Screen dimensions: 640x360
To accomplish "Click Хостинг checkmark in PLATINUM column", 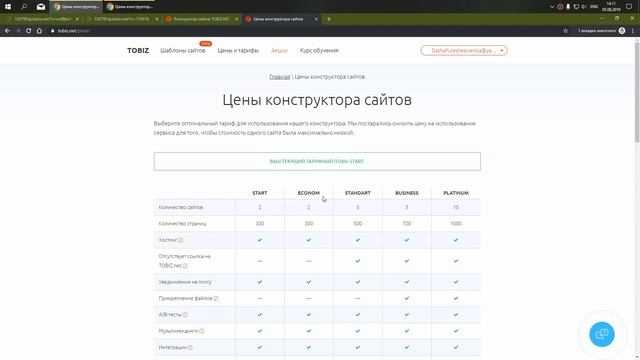I will click(456, 240).
